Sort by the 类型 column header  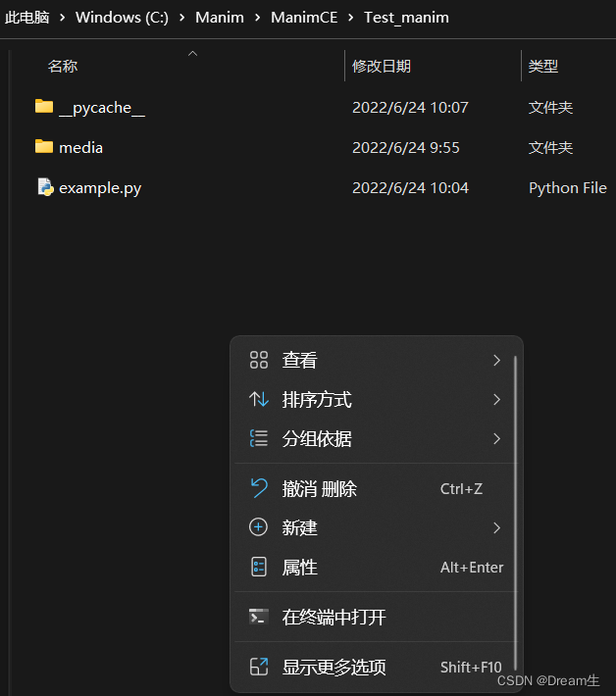543,66
